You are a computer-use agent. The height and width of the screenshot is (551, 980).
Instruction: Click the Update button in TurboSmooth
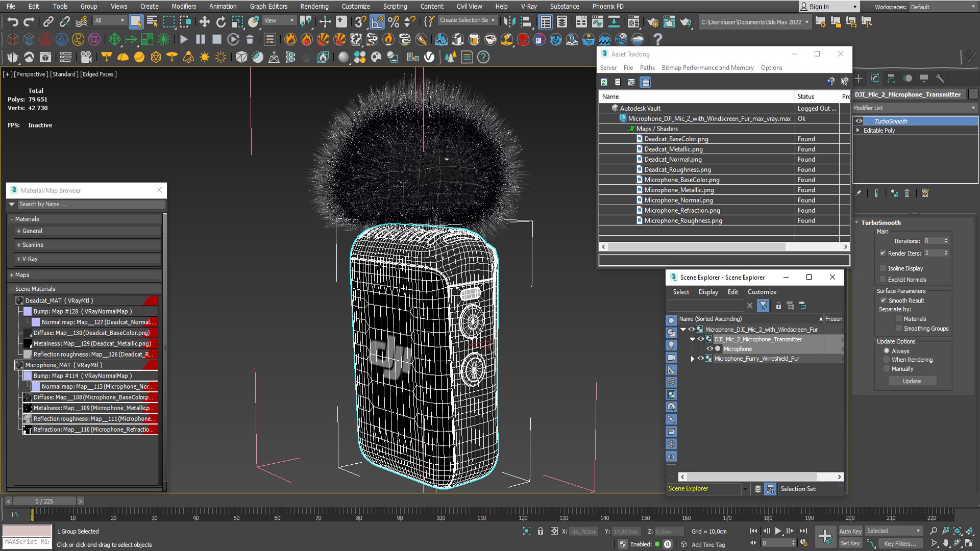tap(912, 381)
